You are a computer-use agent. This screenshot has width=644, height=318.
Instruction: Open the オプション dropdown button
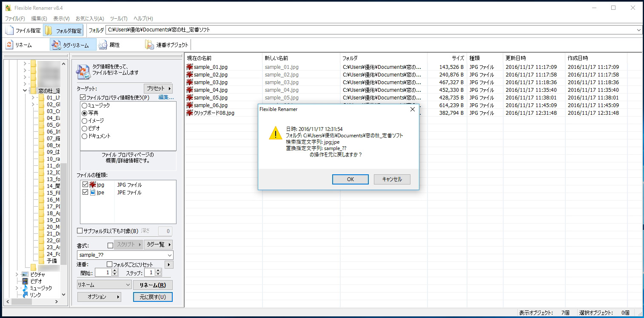pos(100,297)
